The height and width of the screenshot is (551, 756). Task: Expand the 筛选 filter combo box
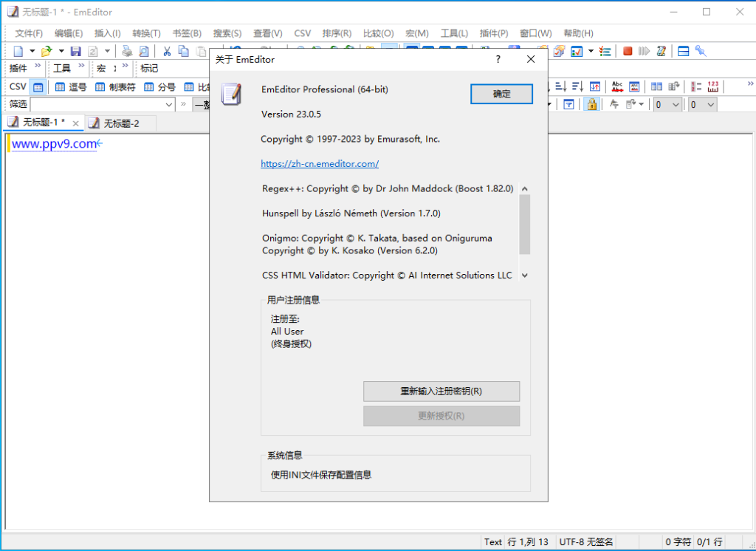[169, 104]
